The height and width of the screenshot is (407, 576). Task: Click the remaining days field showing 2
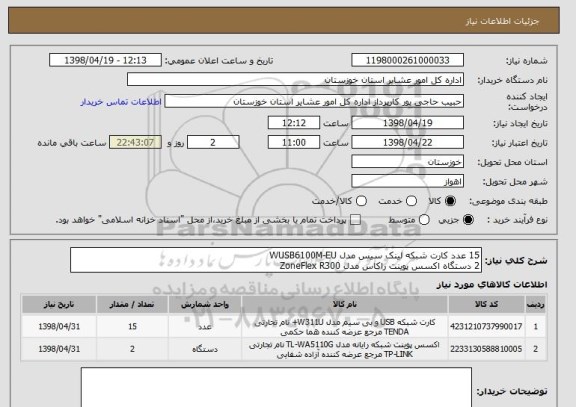tap(213, 142)
